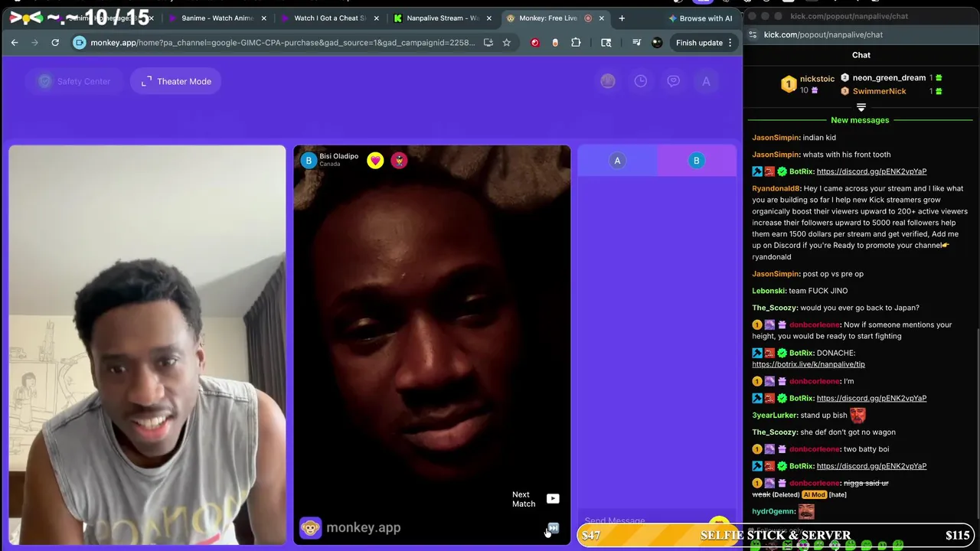Viewport: 980px width, 551px height.
Task: Select the B chat tab
Action: pos(696,161)
